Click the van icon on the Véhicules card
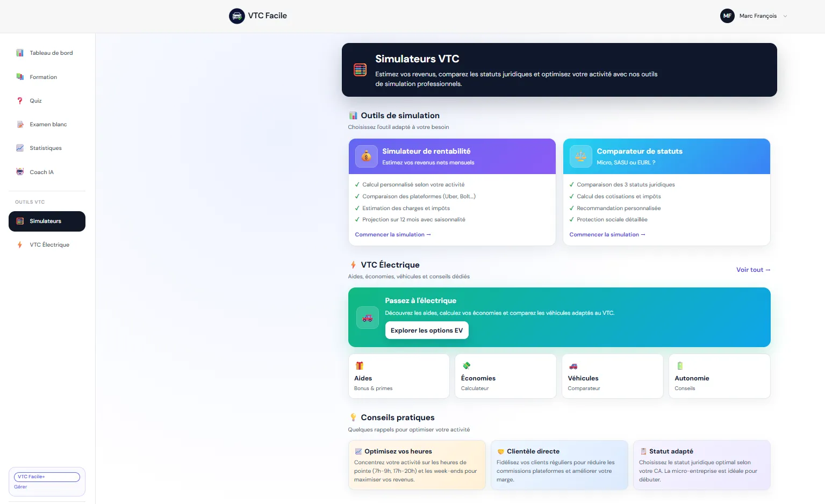 click(573, 365)
